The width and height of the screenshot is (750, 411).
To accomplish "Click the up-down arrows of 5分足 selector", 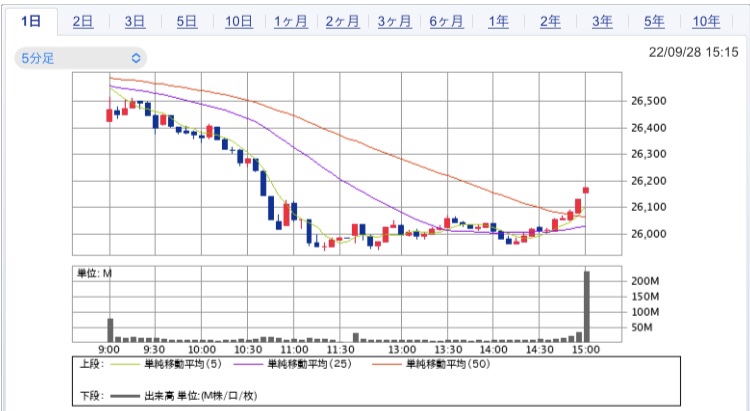I will [136, 58].
